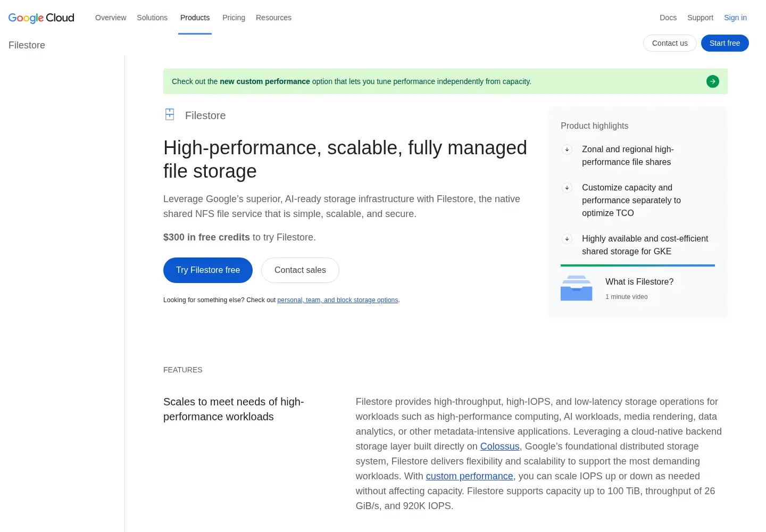Screen dimensions: 766x532
Task: Click the Filestore product icon beside the title
Action: pyautogui.click(x=170, y=114)
